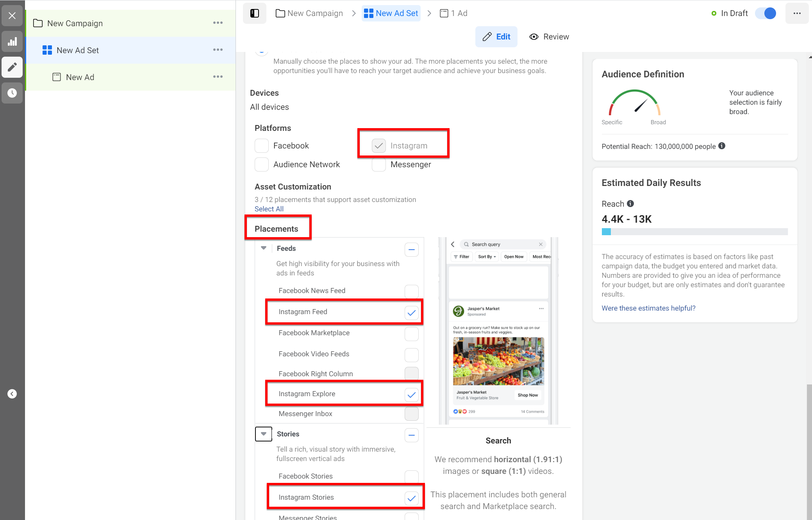The width and height of the screenshot is (812, 520).
Task: Click the ellipsis menu for New Ad Set
Action: (x=218, y=50)
